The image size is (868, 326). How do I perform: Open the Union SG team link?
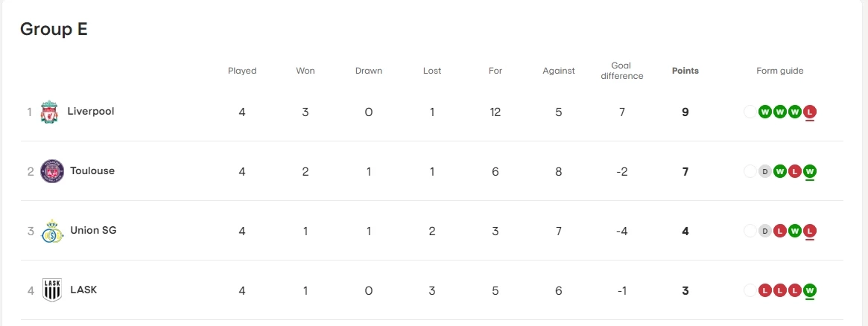pos(93,231)
